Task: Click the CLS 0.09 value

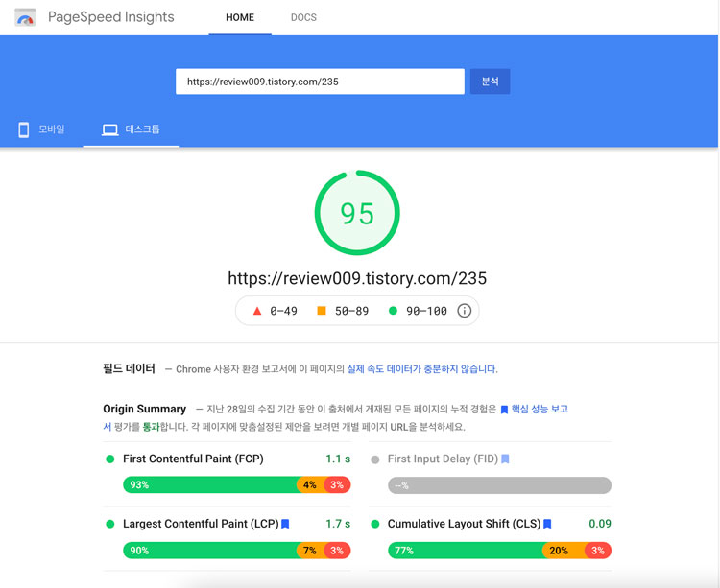Action: click(600, 524)
